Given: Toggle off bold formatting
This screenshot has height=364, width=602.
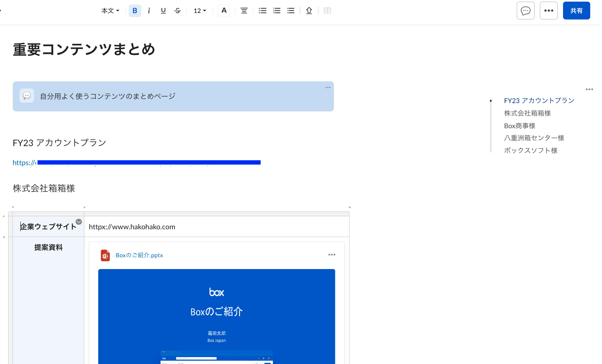Looking at the screenshot, I should (135, 11).
